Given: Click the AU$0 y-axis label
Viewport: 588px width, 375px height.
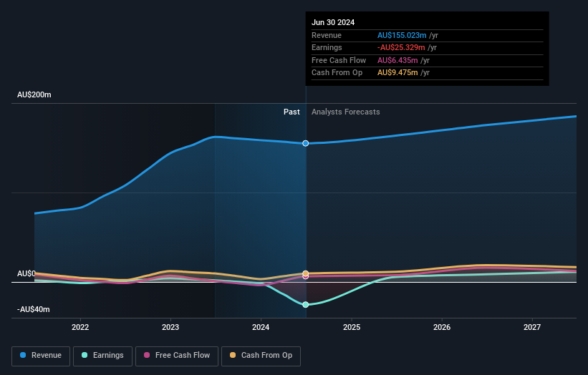Looking at the screenshot, I should 26,274.
